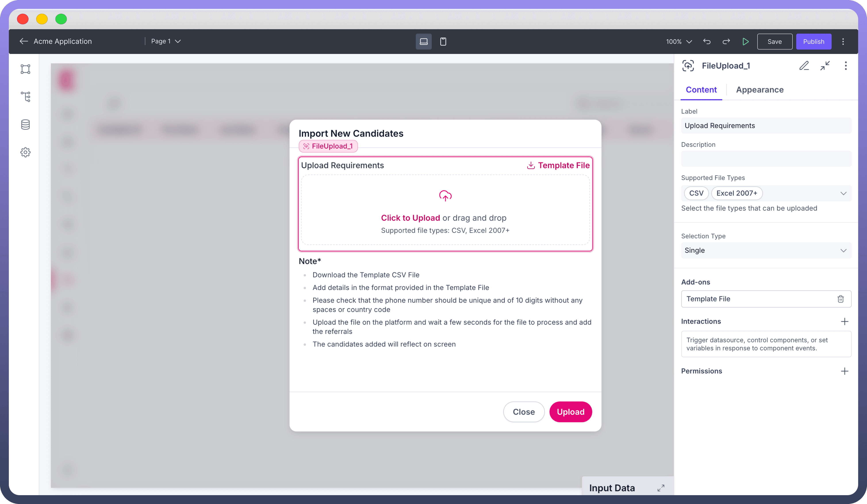Select the Content tab
The image size is (867, 504).
coord(701,90)
